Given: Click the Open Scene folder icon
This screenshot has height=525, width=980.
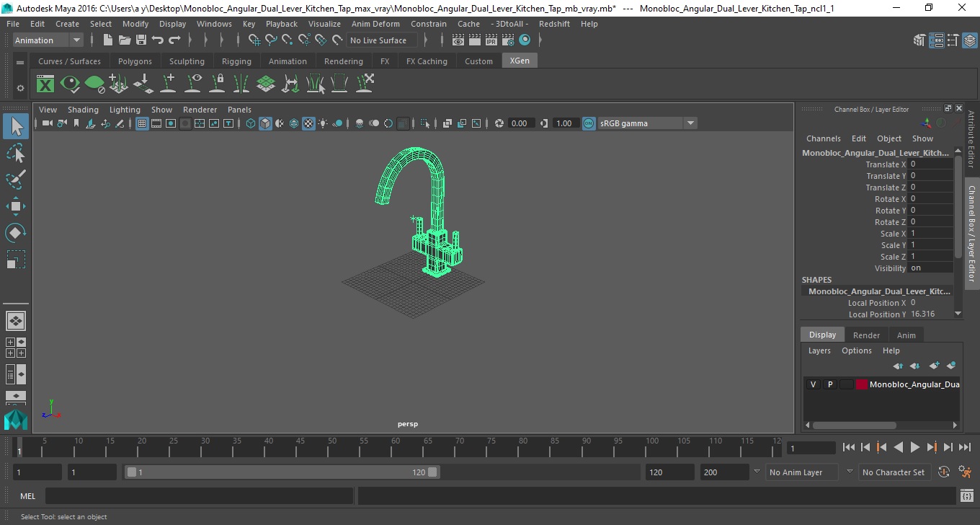Looking at the screenshot, I should tap(124, 40).
